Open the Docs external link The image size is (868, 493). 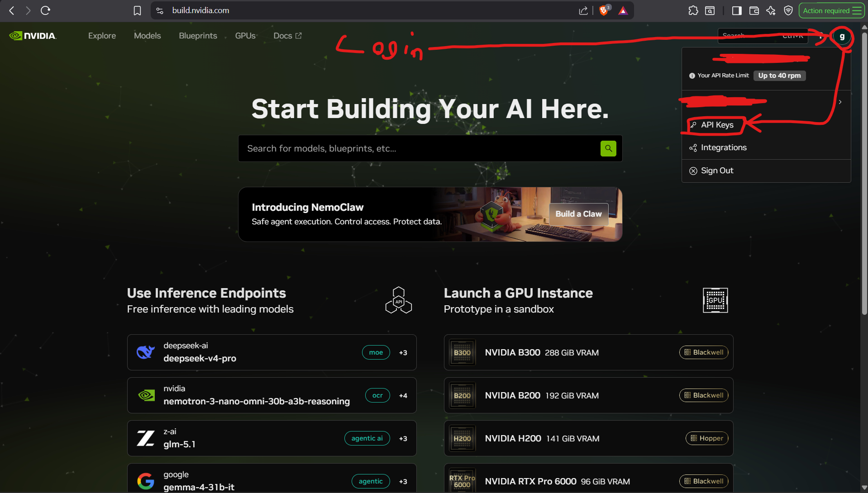287,36
